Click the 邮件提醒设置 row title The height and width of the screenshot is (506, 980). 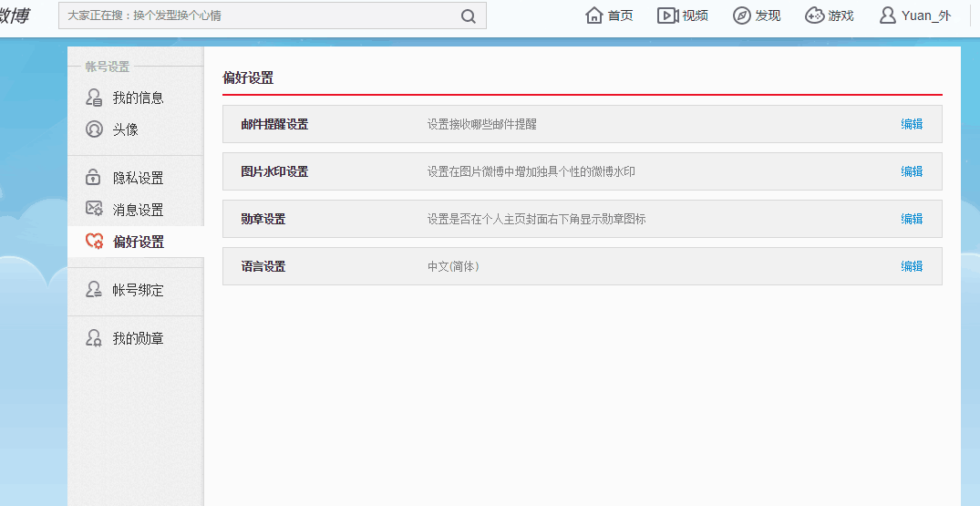point(274,124)
